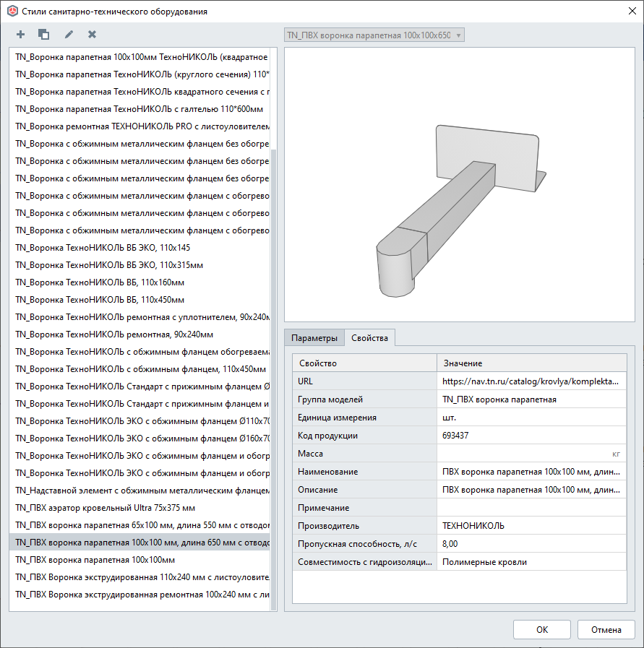Click highlighted 'ПВХ воронка парапетная 100x100 мм, длина 650'
Screen dimensions: 644x648
coord(139,543)
